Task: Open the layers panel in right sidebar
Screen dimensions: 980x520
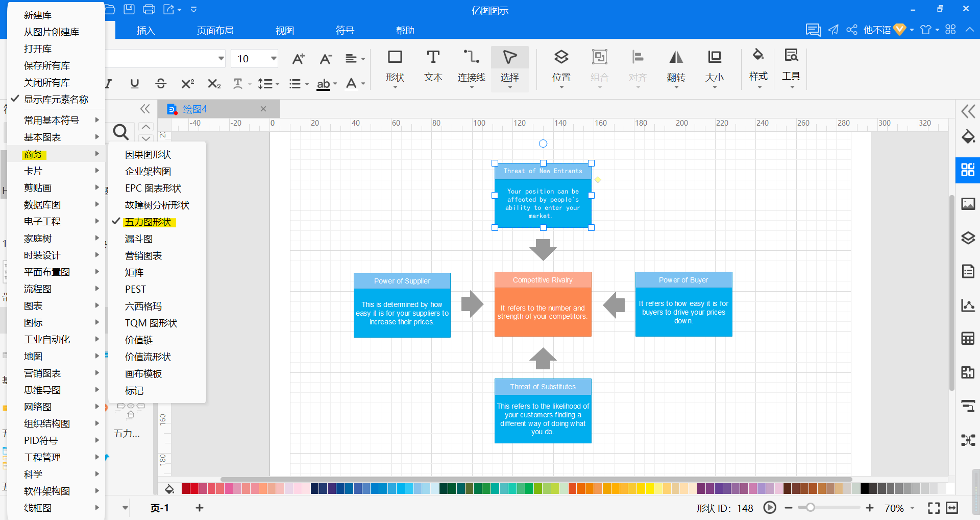Action: (968, 238)
